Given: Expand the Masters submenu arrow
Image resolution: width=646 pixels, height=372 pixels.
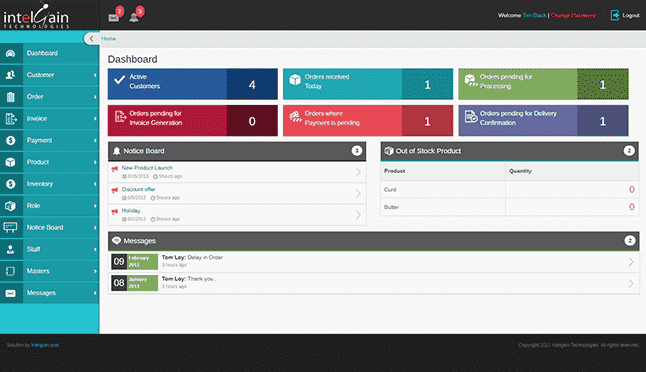Looking at the screenshot, I should (95, 271).
